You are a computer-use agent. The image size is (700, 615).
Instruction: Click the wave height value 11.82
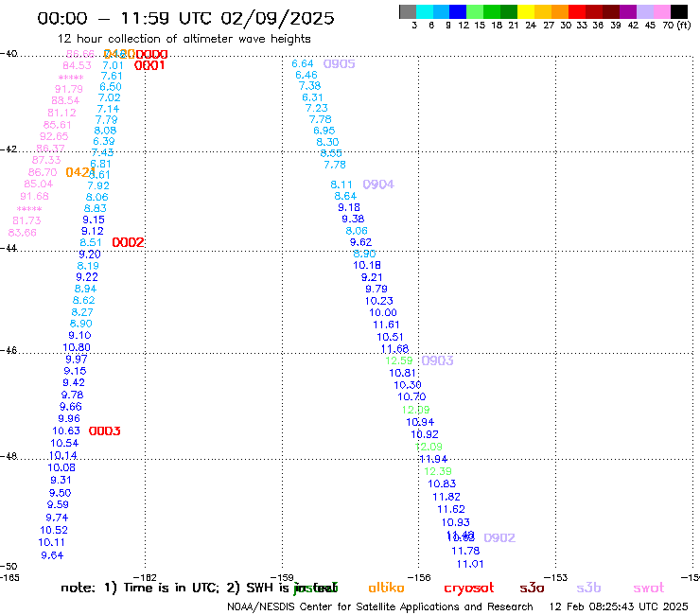click(446, 497)
